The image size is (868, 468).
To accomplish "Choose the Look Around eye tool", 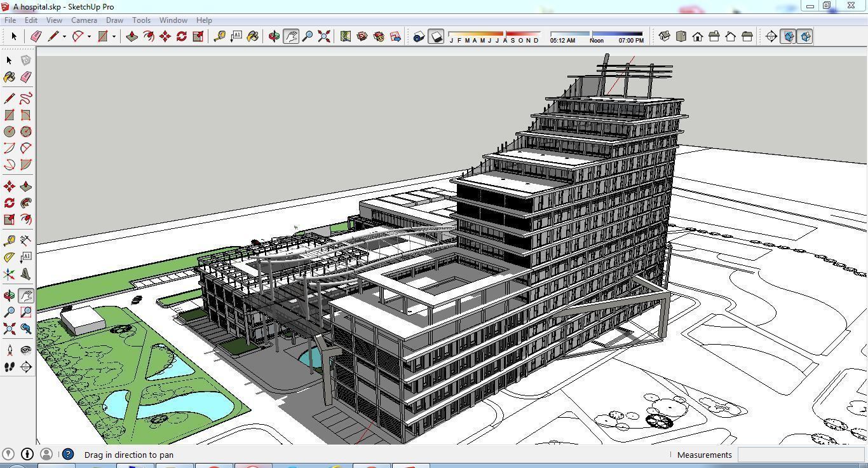I will (26, 350).
